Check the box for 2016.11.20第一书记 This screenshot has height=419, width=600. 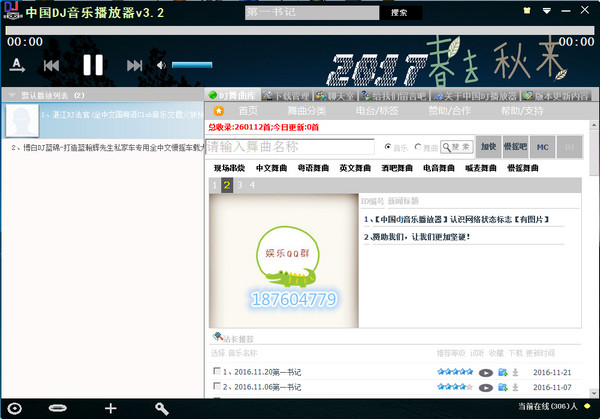tap(217, 372)
